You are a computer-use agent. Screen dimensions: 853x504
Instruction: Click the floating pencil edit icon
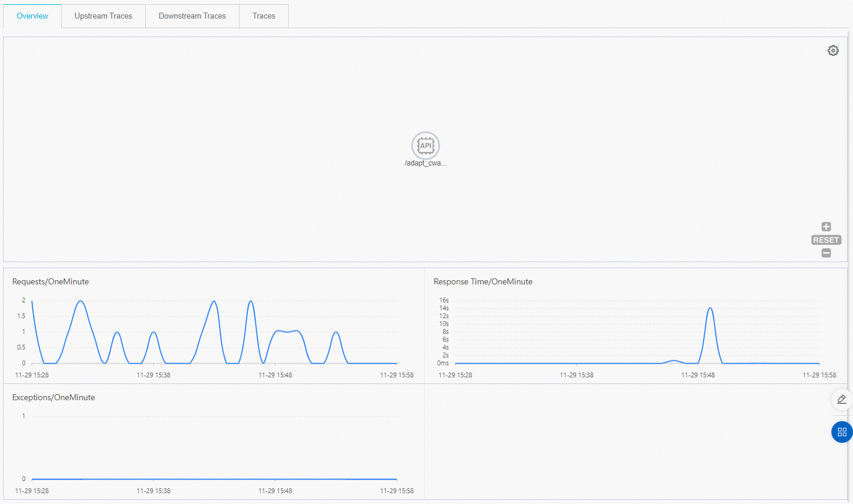842,400
